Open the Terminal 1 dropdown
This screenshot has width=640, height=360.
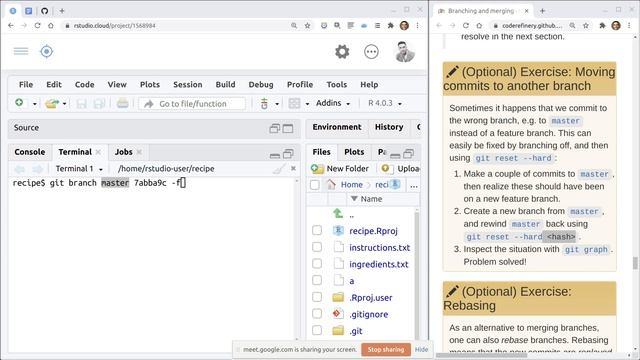[x=79, y=169]
